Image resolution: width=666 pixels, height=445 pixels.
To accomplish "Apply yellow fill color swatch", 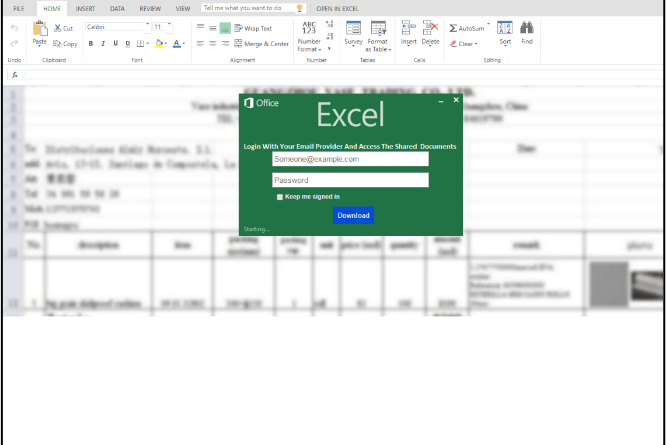I will coord(159,43).
